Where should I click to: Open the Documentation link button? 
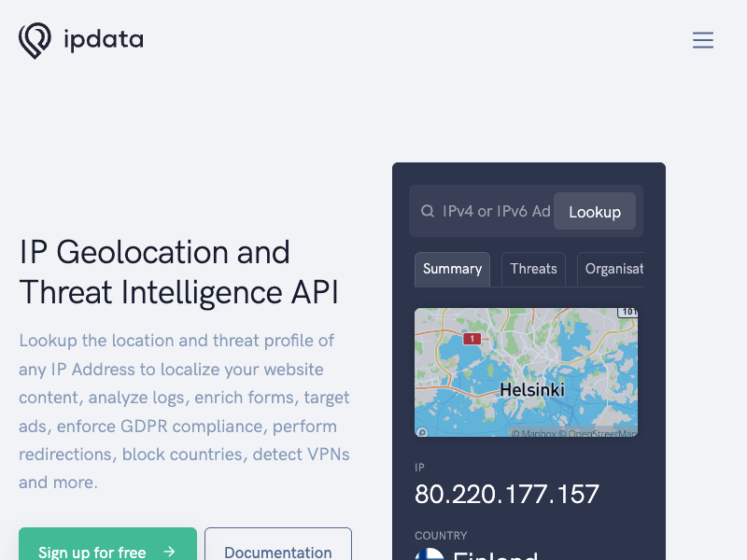tap(278, 544)
